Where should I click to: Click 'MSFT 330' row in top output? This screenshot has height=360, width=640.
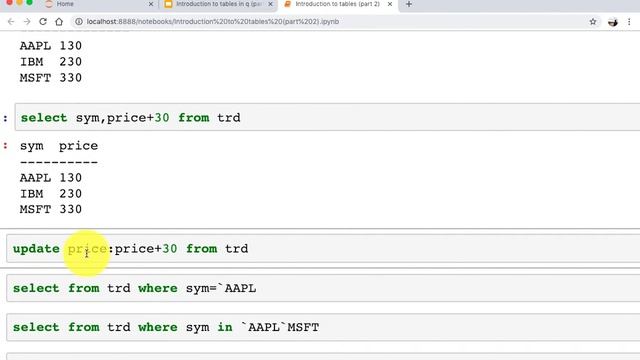click(51, 78)
